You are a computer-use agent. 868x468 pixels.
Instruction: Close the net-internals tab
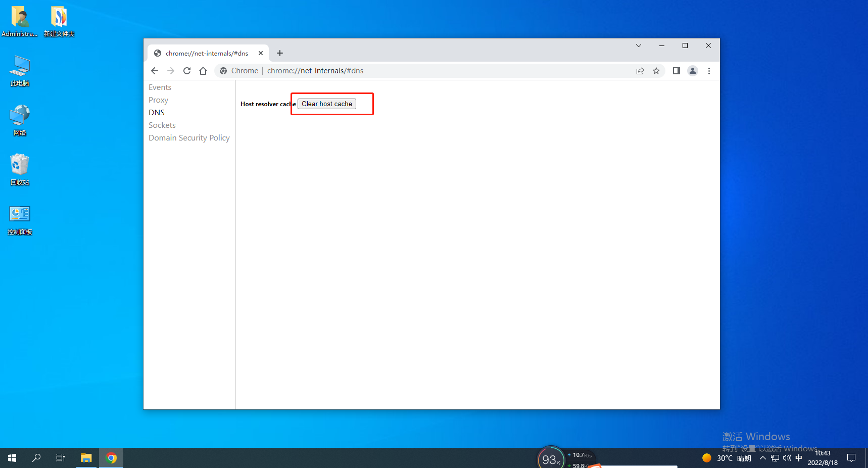261,53
